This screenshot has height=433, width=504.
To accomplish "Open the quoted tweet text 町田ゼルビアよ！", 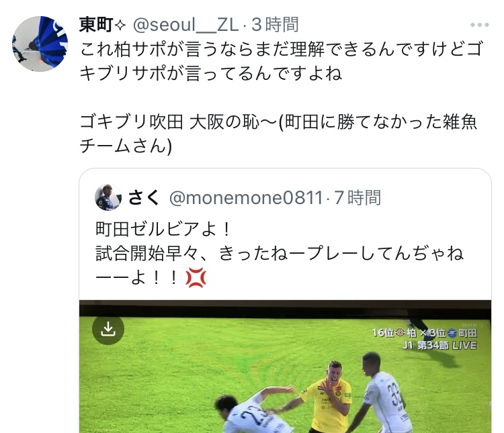I will pyautogui.click(x=163, y=230).
